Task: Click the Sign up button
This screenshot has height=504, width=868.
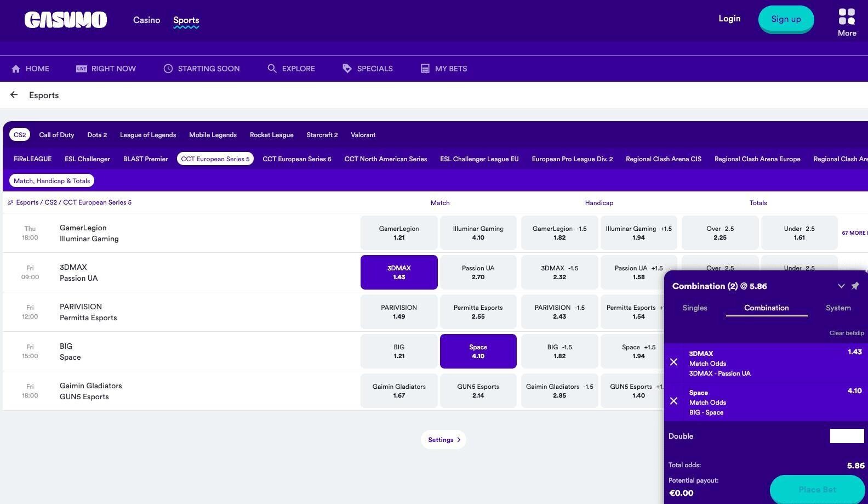Action: coord(786,19)
